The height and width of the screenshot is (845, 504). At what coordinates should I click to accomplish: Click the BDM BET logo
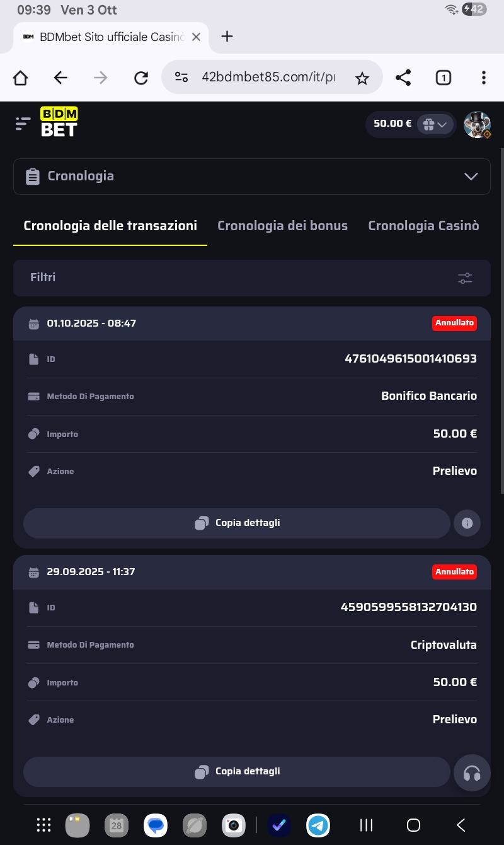click(59, 122)
